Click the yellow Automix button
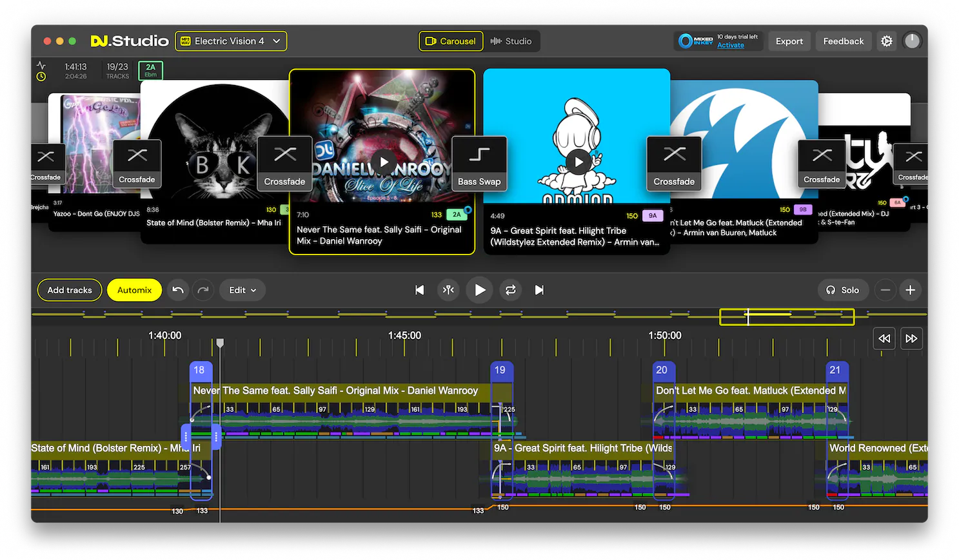The width and height of the screenshot is (959, 560). coord(134,290)
